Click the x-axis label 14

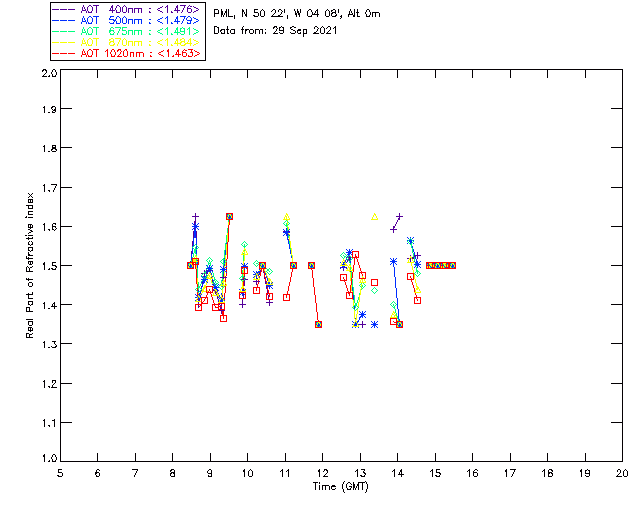(x=398, y=473)
